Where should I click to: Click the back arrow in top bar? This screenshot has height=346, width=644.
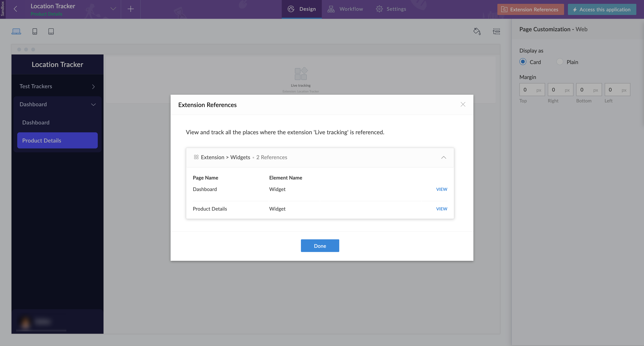click(16, 9)
